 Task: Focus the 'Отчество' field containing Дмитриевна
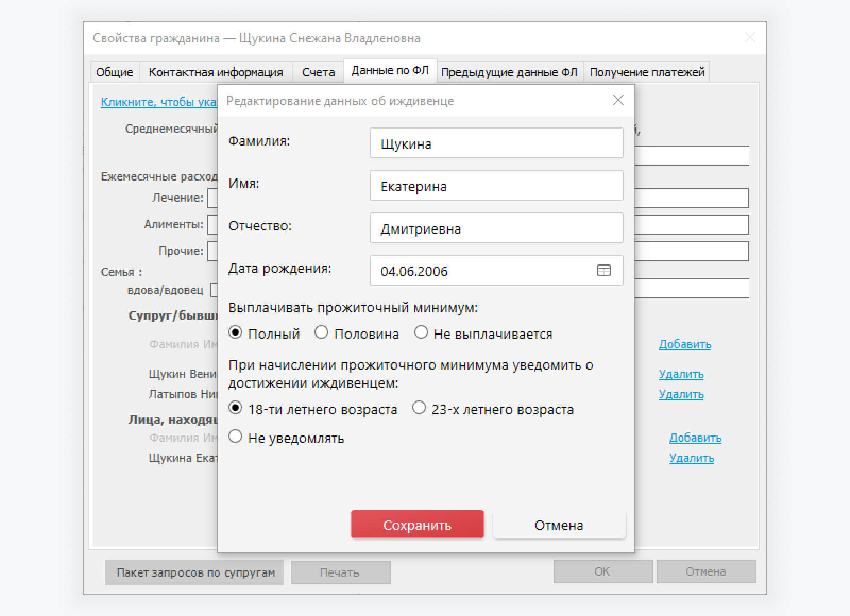click(x=496, y=228)
